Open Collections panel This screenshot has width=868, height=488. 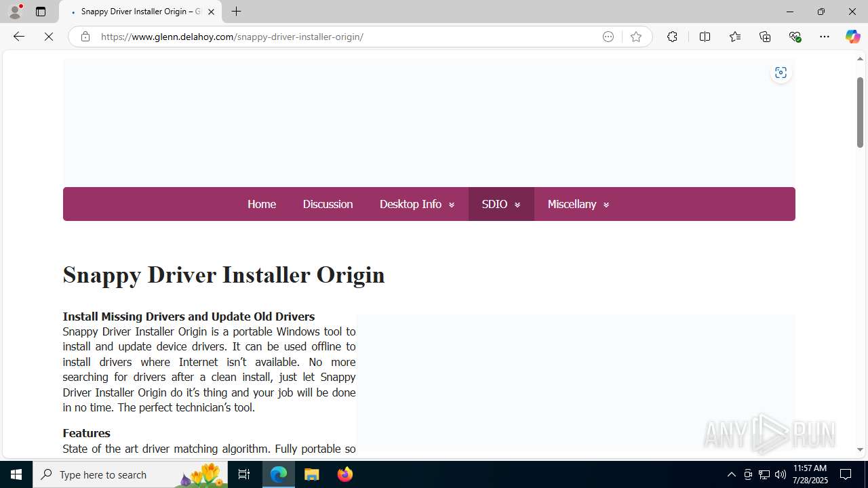point(765,37)
